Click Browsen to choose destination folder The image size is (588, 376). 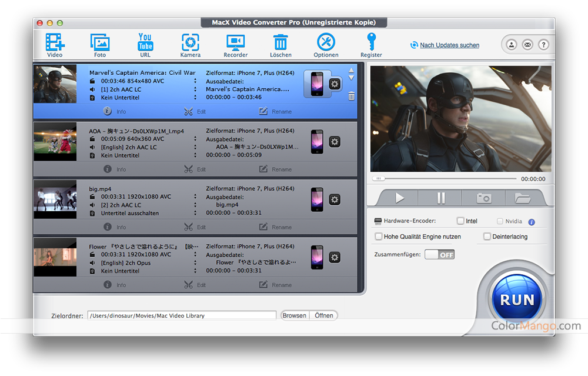tap(295, 315)
